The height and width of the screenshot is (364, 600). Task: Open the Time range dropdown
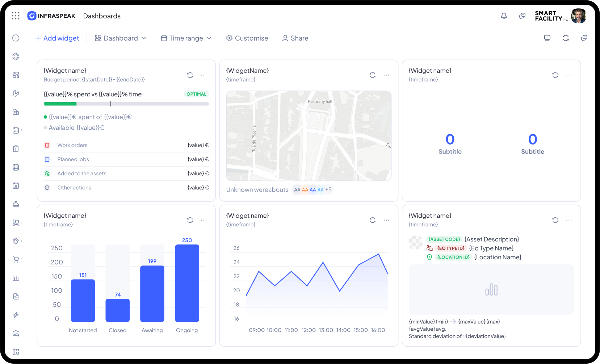click(186, 38)
